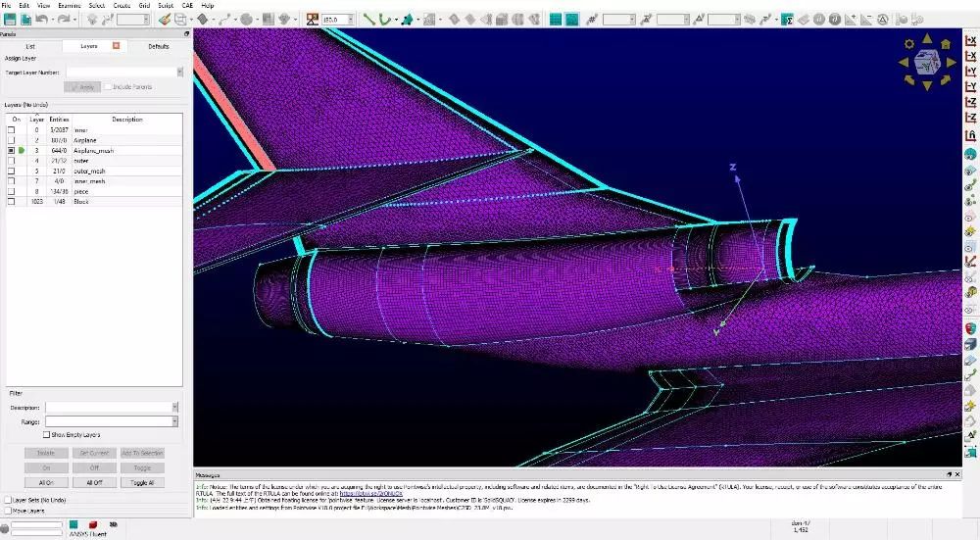Enable the Airplane layer checkbox
This screenshot has height=540, width=980.
(12, 140)
